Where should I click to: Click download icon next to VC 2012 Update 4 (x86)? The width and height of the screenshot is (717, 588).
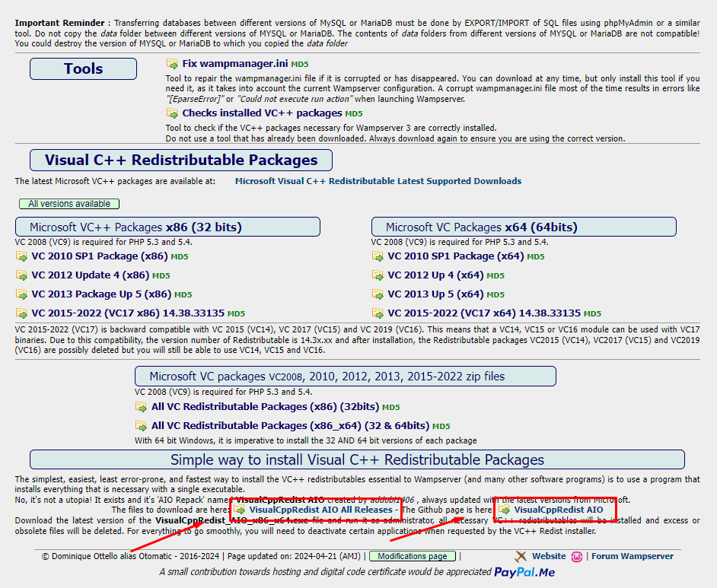pos(21,275)
